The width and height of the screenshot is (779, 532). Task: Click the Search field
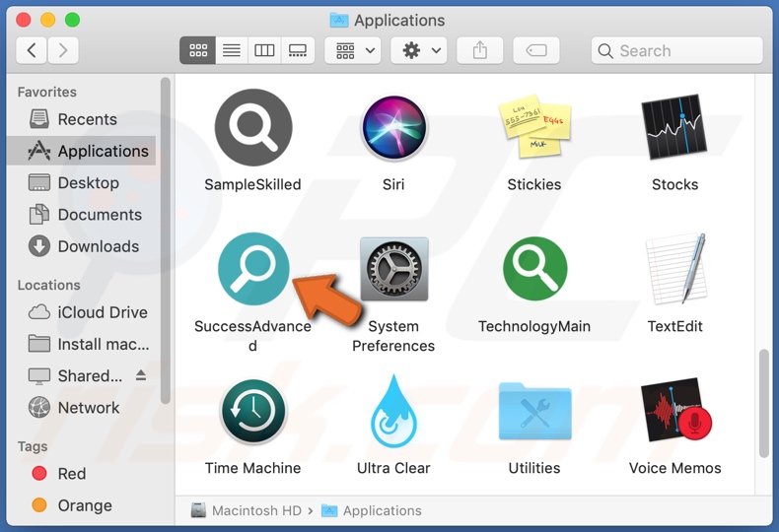[676, 50]
